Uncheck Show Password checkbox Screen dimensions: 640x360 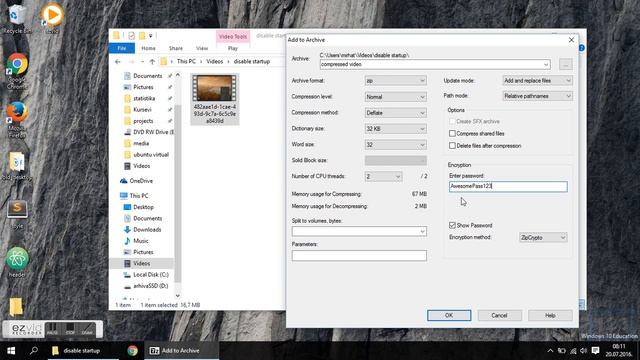tap(452, 225)
